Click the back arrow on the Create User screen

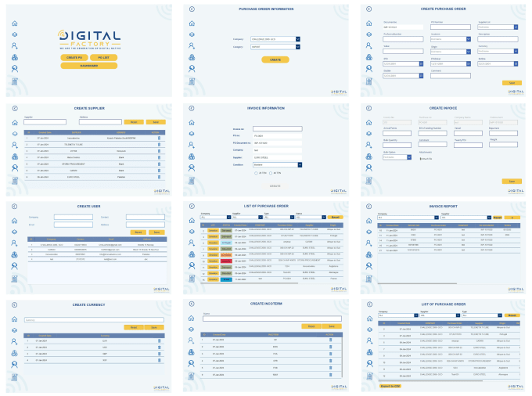pyautogui.click(x=15, y=207)
